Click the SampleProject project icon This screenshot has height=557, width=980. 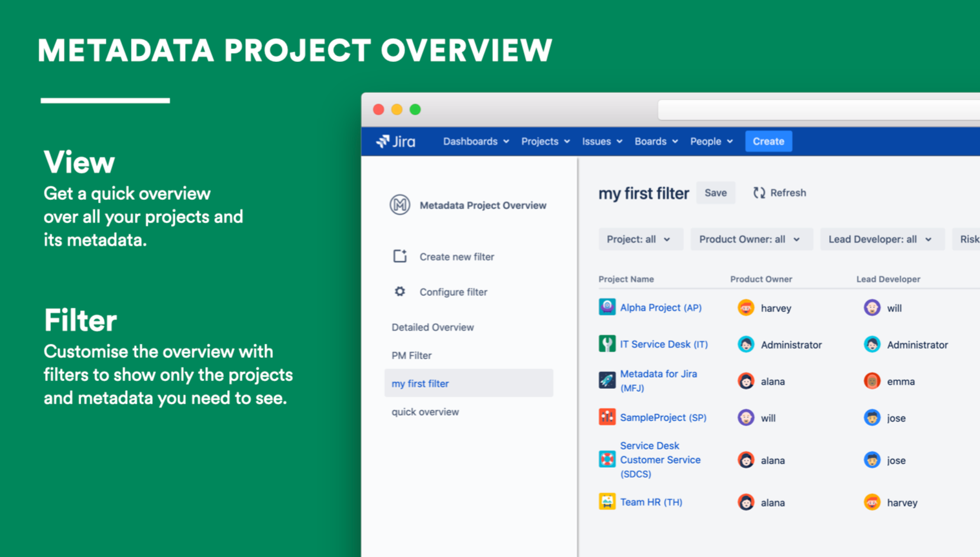coord(607,417)
